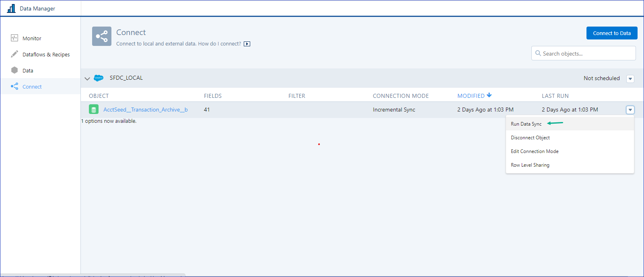Click the large Connect header icon

[x=101, y=36]
